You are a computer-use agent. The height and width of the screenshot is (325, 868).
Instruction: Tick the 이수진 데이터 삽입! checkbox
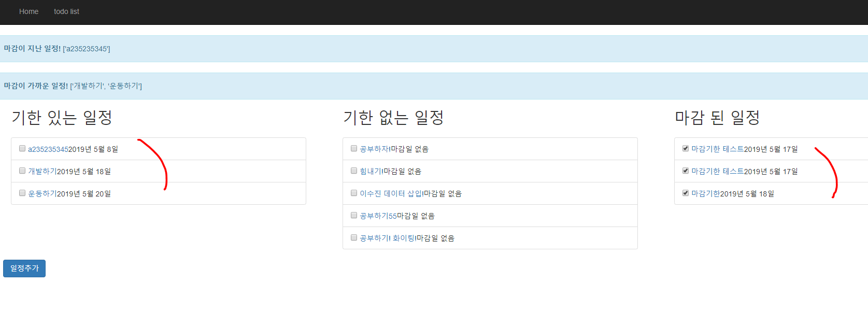pyautogui.click(x=354, y=193)
